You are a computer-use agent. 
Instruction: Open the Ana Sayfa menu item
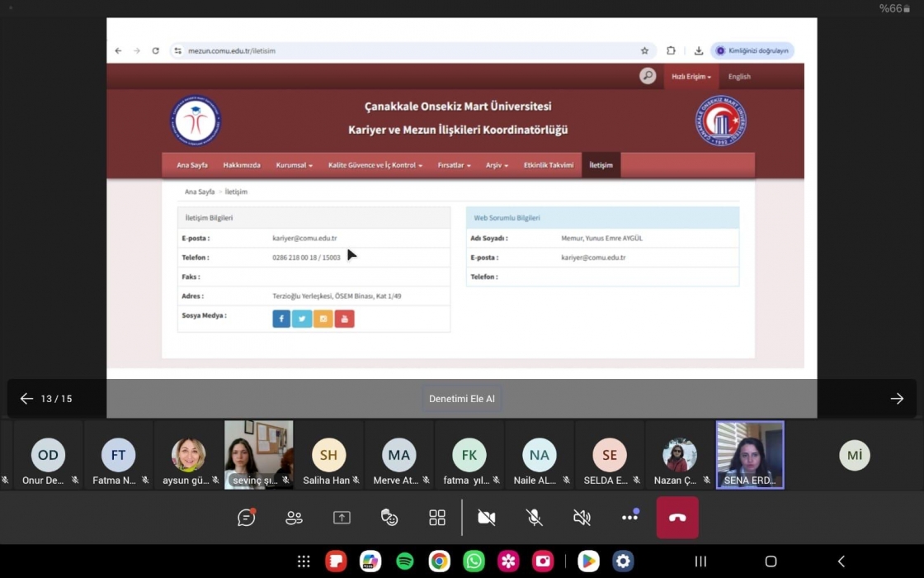192,165
